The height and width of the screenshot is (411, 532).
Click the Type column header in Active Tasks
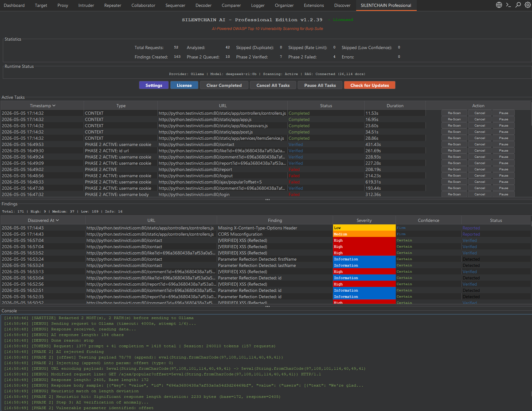121,106
